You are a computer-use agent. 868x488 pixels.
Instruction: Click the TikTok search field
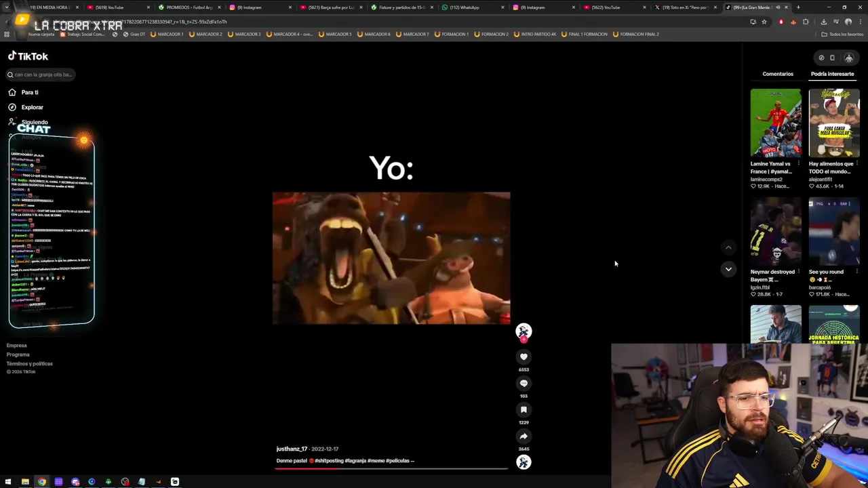click(41, 75)
